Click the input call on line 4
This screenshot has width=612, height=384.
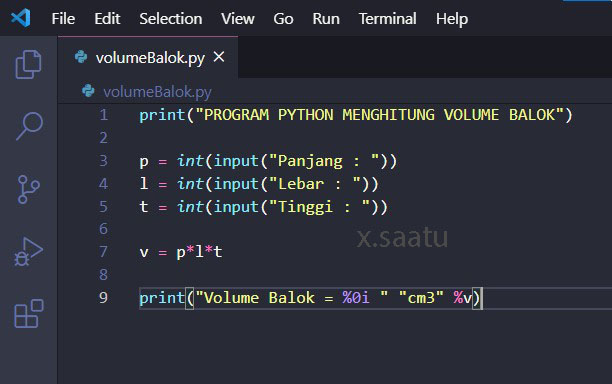point(236,184)
